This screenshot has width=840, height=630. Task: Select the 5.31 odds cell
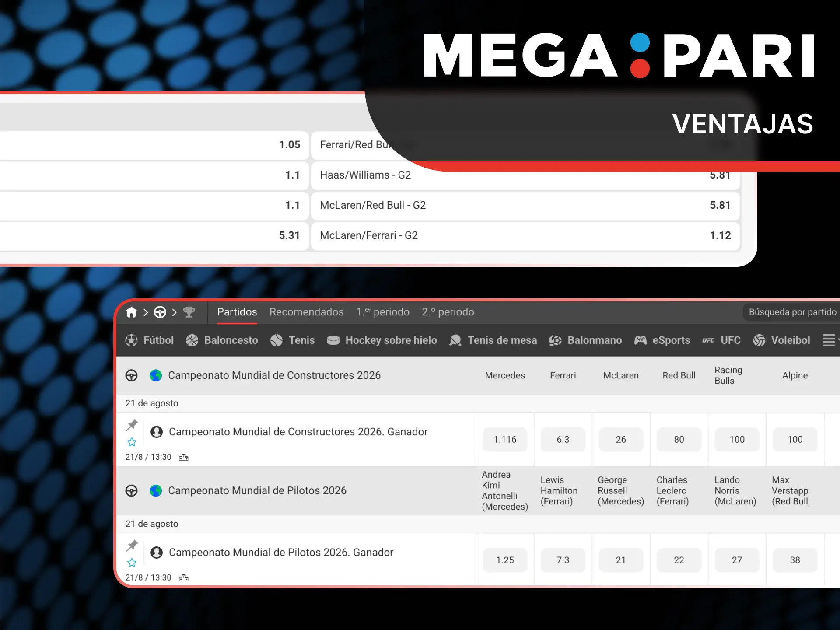click(x=154, y=235)
